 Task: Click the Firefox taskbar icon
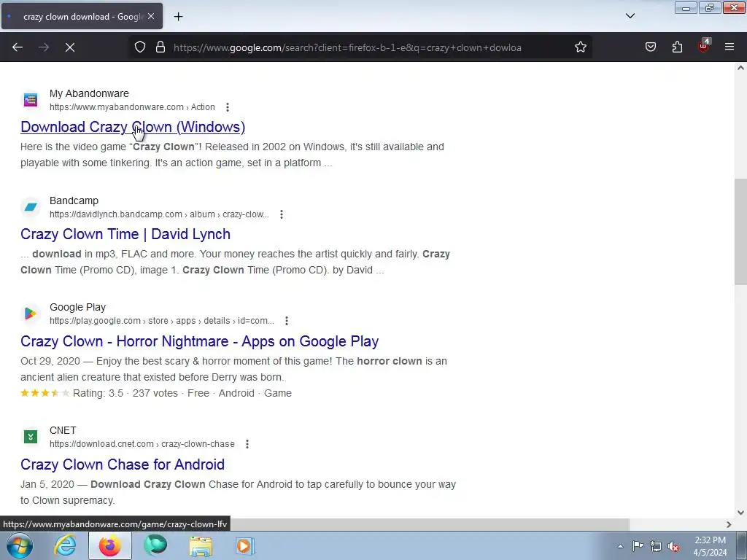click(109, 545)
